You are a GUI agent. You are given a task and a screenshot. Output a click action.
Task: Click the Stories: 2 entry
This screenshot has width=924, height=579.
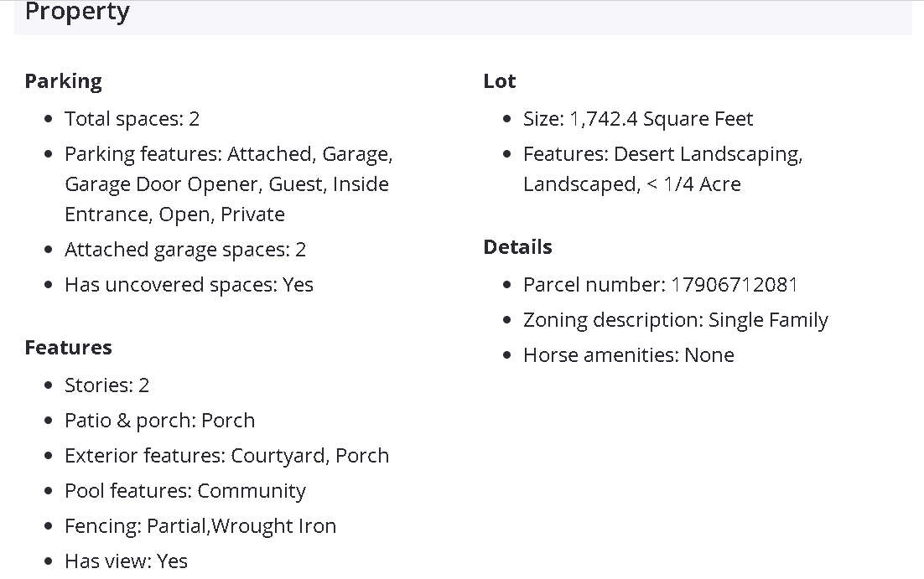click(106, 385)
